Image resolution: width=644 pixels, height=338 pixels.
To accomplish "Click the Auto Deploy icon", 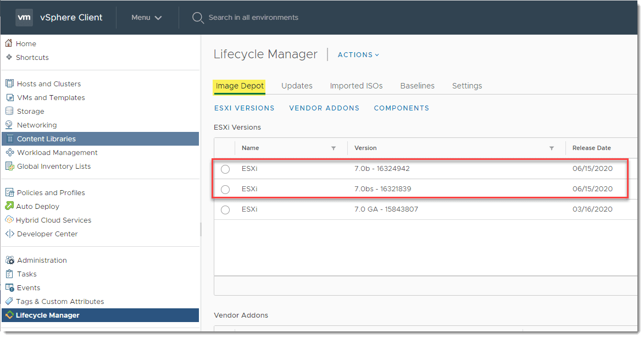I will click(x=9, y=206).
